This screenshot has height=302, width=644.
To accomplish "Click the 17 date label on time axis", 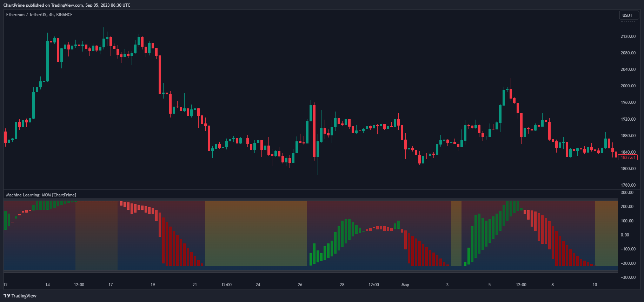I will [x=111, y=285].
